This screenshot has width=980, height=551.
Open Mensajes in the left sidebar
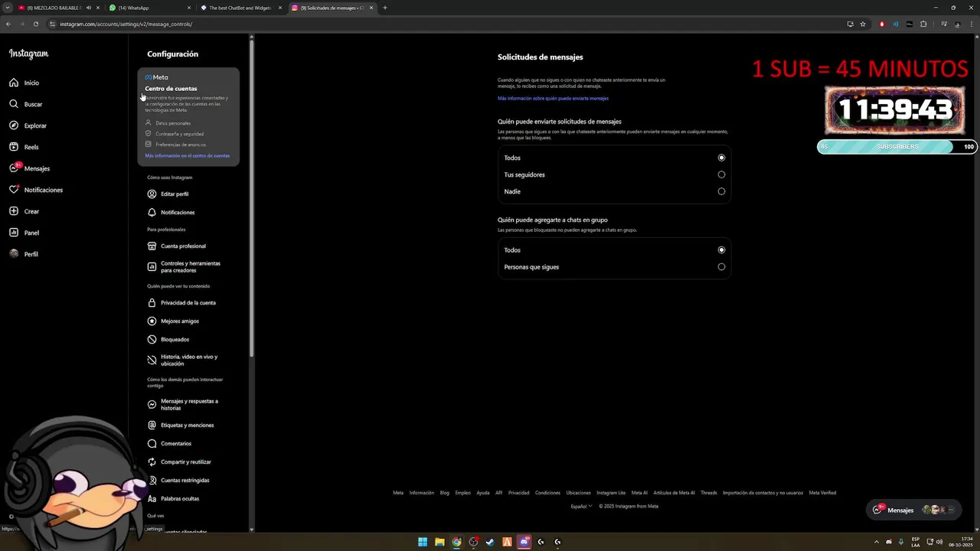point(29,168)
